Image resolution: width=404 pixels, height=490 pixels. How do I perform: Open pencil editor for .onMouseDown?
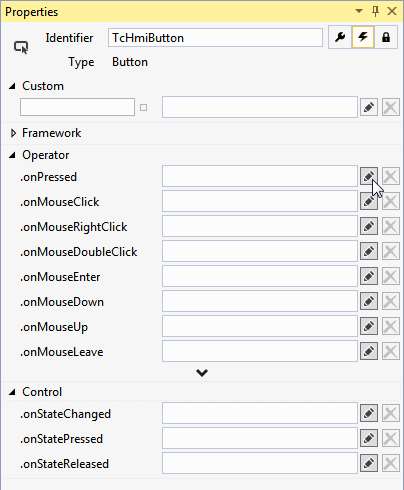tap(369, 301)
